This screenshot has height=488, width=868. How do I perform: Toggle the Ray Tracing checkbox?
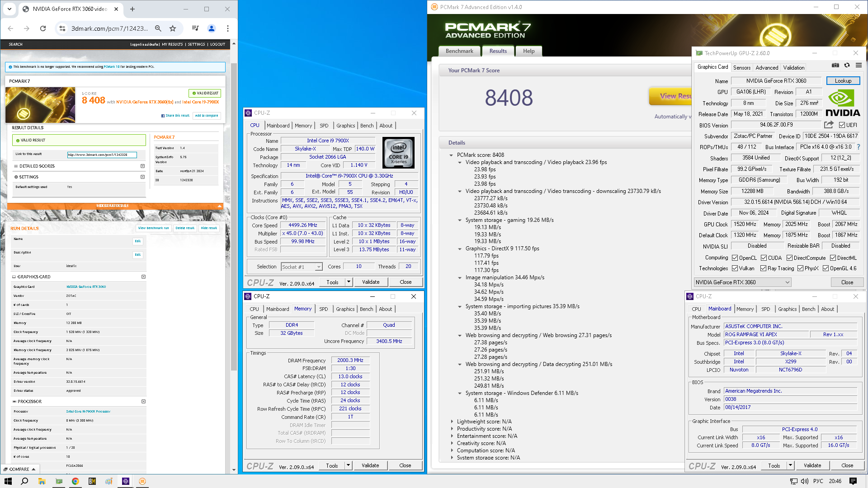(763, 268)
